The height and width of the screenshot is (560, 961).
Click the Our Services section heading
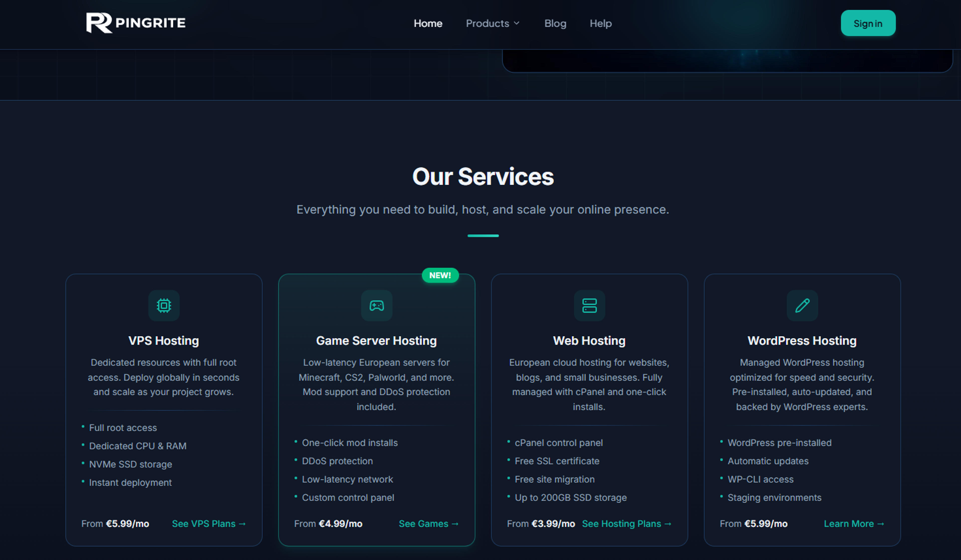coord(483,176)
